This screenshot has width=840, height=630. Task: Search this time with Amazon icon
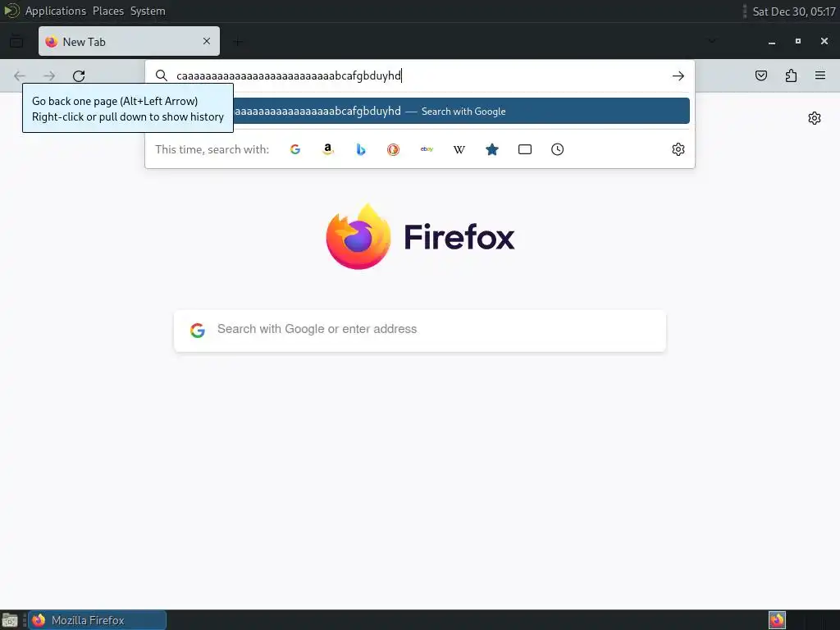point(328,149)
